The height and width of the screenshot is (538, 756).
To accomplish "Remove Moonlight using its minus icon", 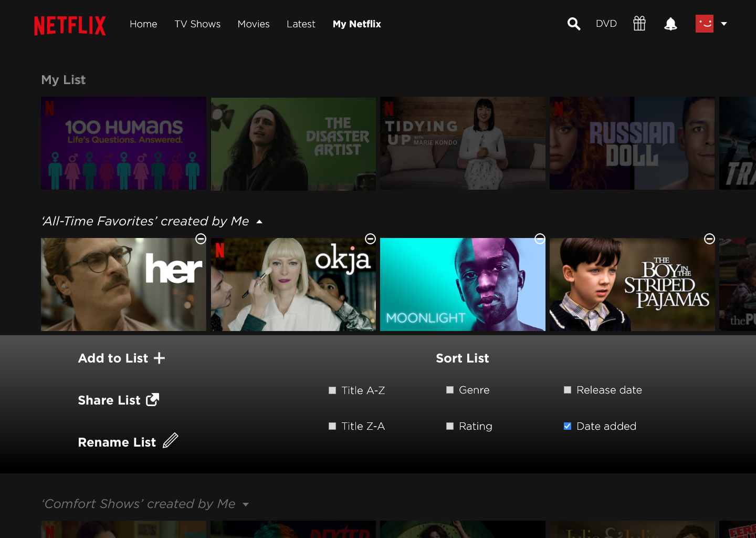I will pyautogui.click(x=540, y=239).
